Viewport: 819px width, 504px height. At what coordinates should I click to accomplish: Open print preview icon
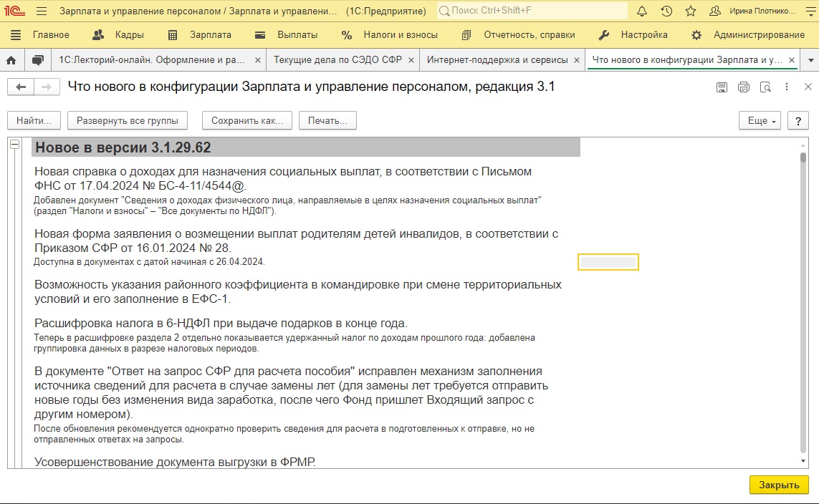point(765,87)
